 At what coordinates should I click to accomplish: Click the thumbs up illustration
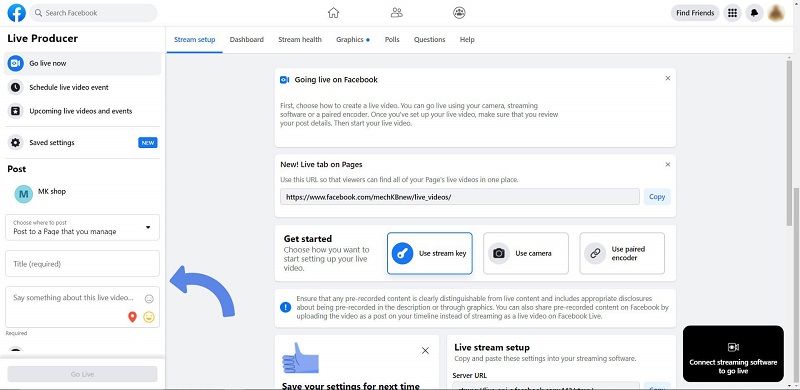click(300, 358)
